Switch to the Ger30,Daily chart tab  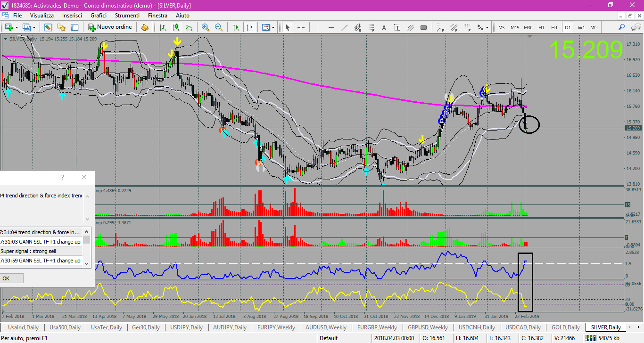[145, 327]
